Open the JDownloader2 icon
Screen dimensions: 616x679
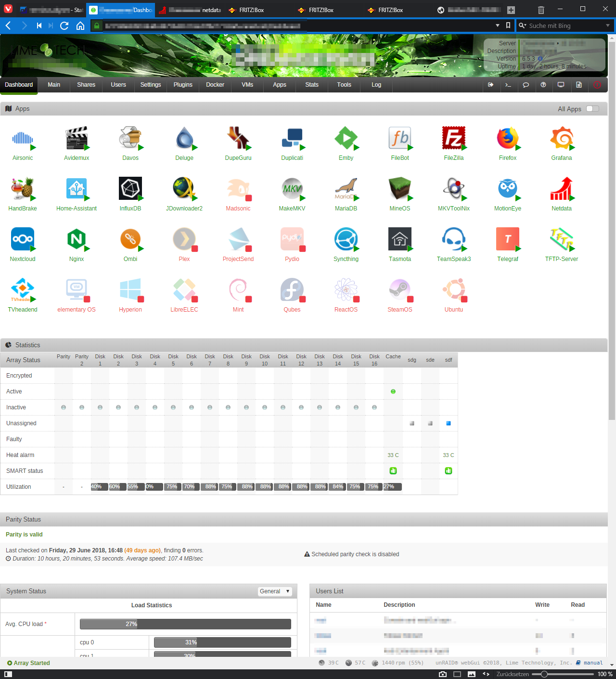coord(184,189)
